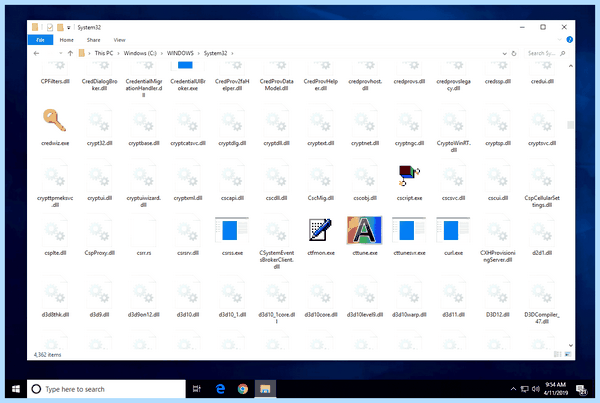Select the curl.exe file icon
Image resolution: width=600 pixels, height=403 pixels.
click(453, 230)
